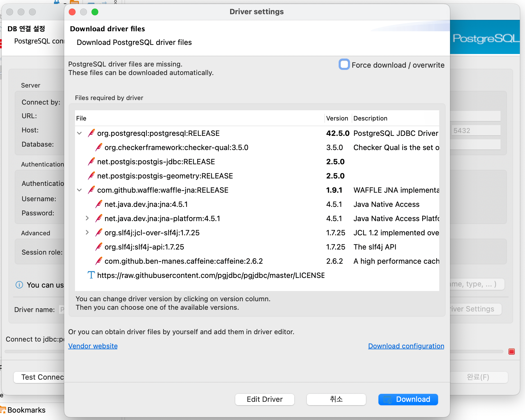Click the Bookmarks folder icon
Viewport: 525px width, 420px height.
3,410
